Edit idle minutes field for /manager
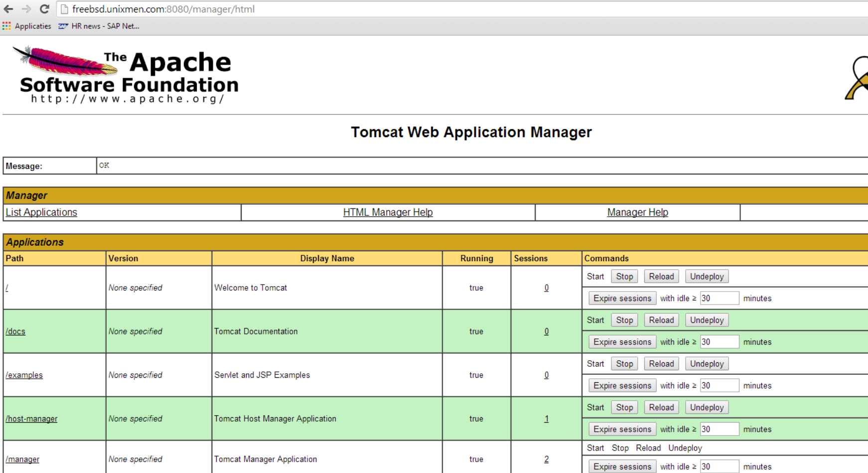 click(719, 467)
